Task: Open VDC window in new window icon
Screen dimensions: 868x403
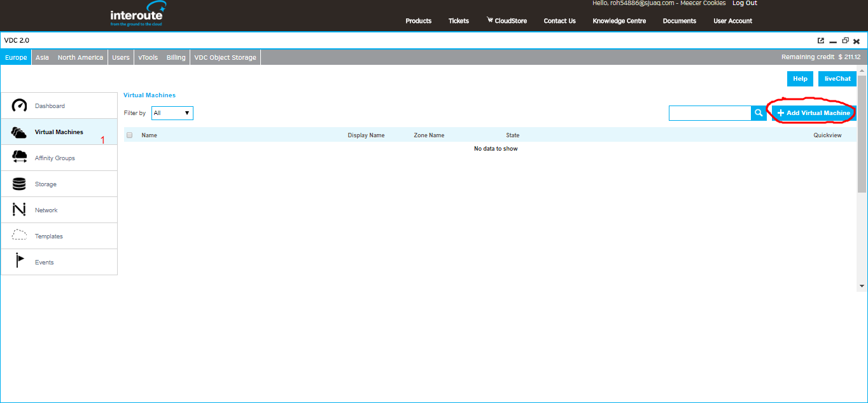Action: click(x=821, y=41)
